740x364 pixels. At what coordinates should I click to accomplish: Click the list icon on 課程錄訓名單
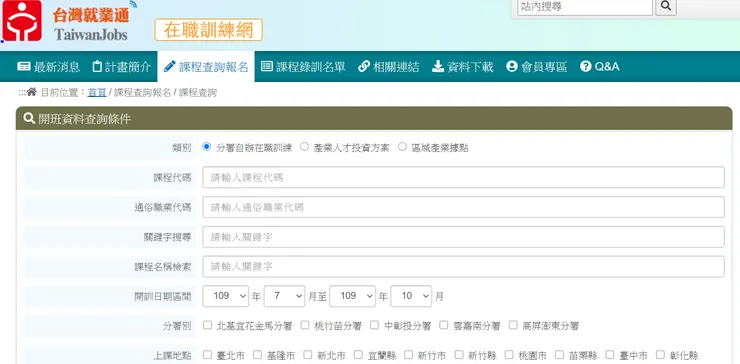pos(267,67)
